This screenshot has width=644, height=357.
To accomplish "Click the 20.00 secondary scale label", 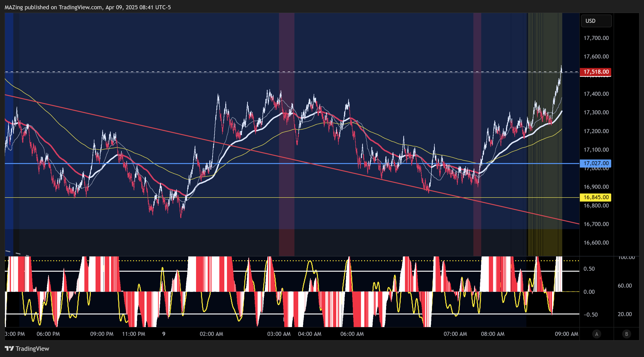I will [x=625, y=314].
